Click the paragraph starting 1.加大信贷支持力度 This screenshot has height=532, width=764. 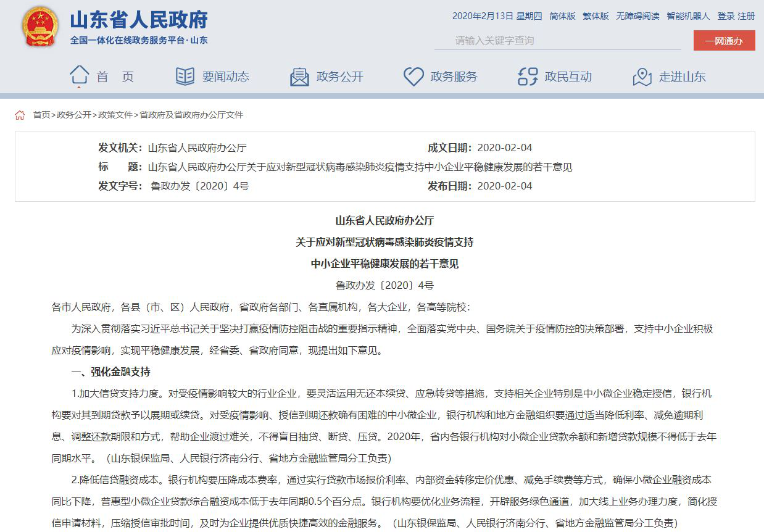tap(384, 426)
